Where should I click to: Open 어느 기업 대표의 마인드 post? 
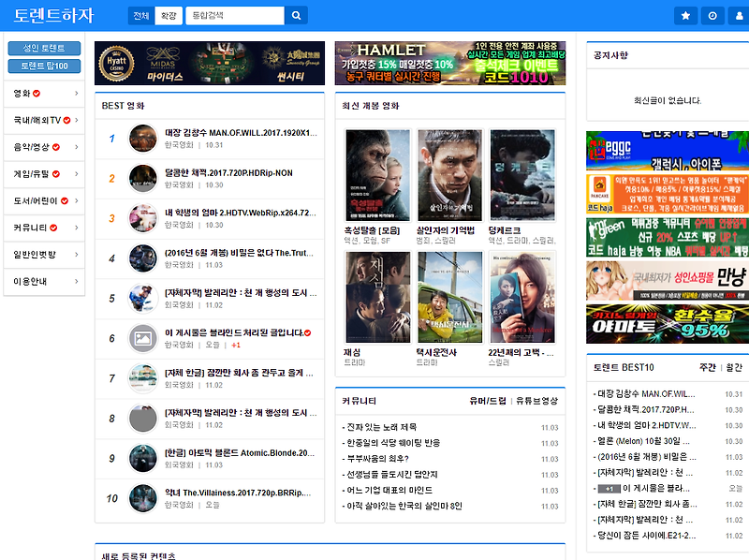(x=389, y=491)
